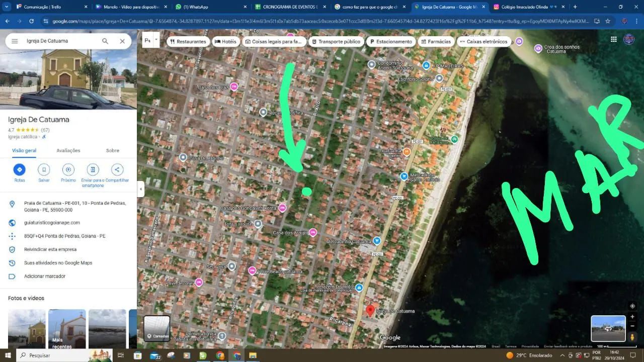Viewport: 644px width, 362px height.
Task: Click the Farmácias filter chip
Action: tap(436, 42)
